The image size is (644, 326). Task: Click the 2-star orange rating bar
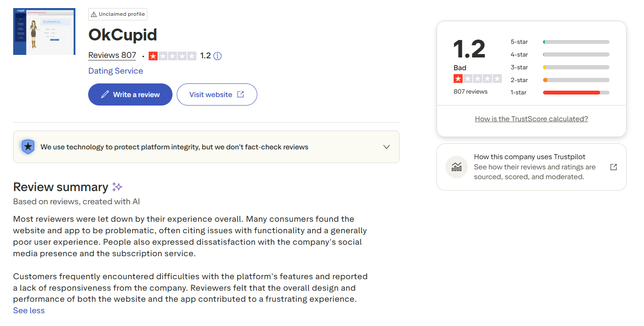click(x=576, y=80)
